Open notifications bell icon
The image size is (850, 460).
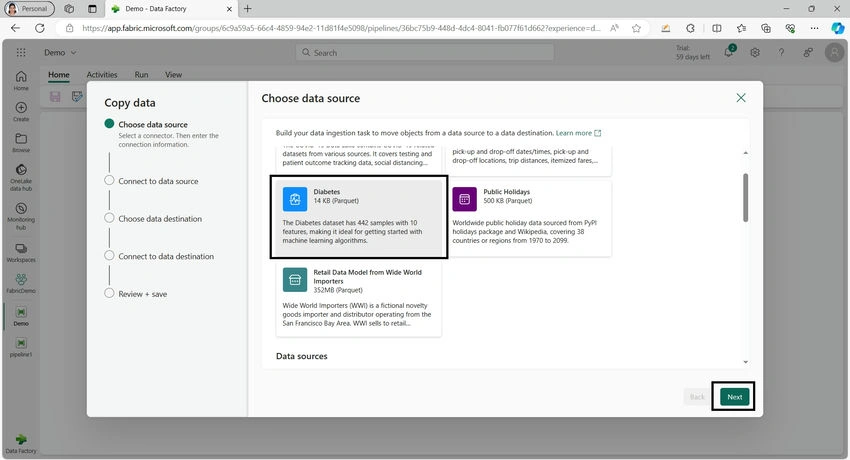click(729, 53)
